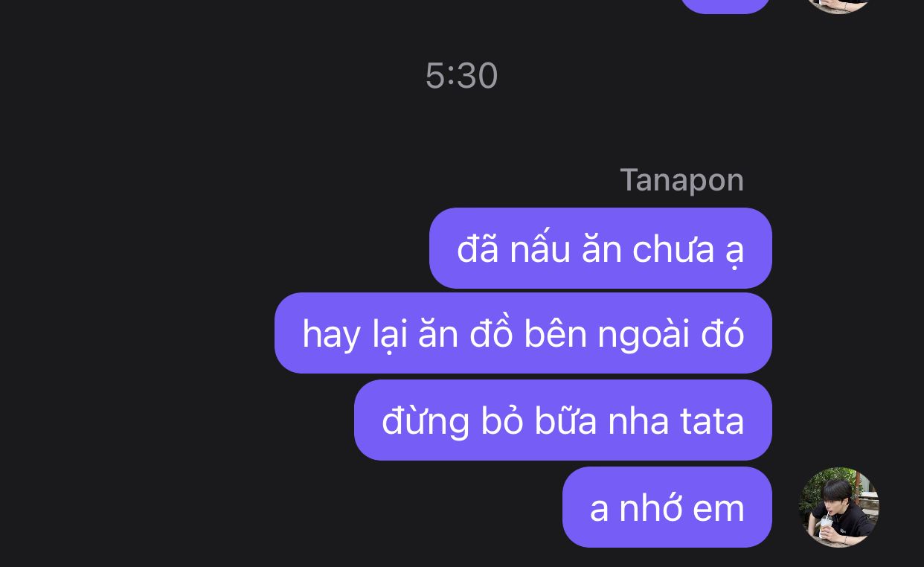Select the cut-off purple bubble at the top

725,6
